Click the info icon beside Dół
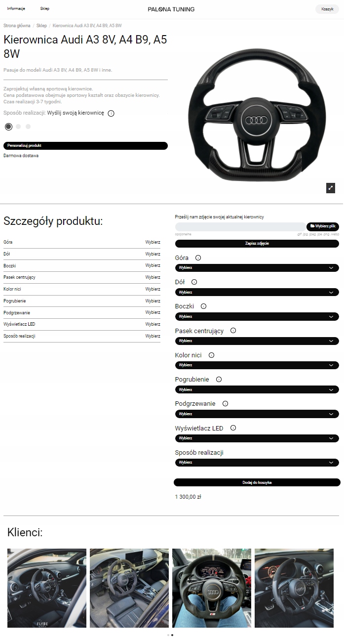Image resolution: width=344 pixels, height=644 pixels. tap(194, 282)
